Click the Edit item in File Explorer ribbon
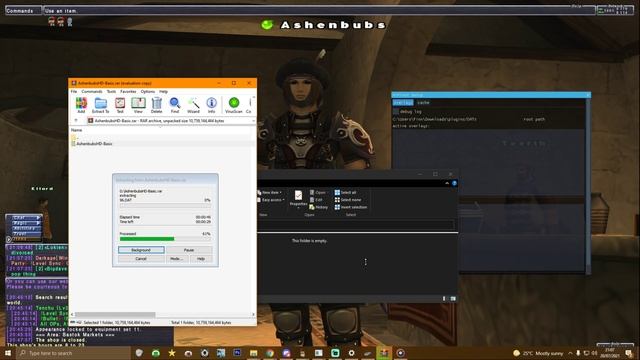The height and width of the screenshot is (360, 640). 316,200
